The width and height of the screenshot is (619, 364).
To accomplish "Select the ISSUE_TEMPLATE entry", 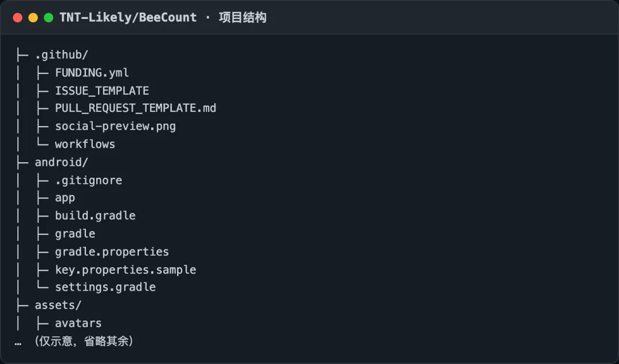I will point(102,91).
